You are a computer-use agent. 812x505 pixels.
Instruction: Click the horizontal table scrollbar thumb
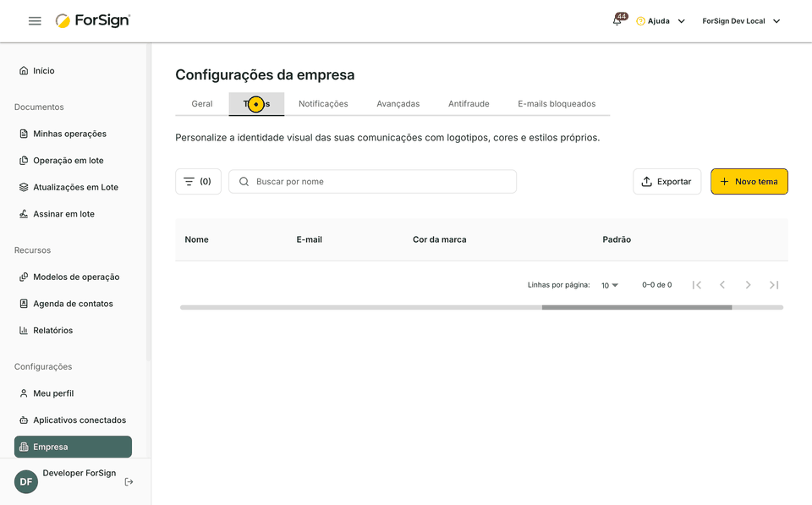(637, 308)
